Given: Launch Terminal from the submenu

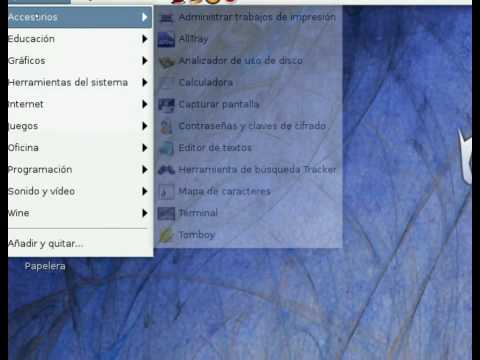Looking at the screenshot, I should point(248,213).
